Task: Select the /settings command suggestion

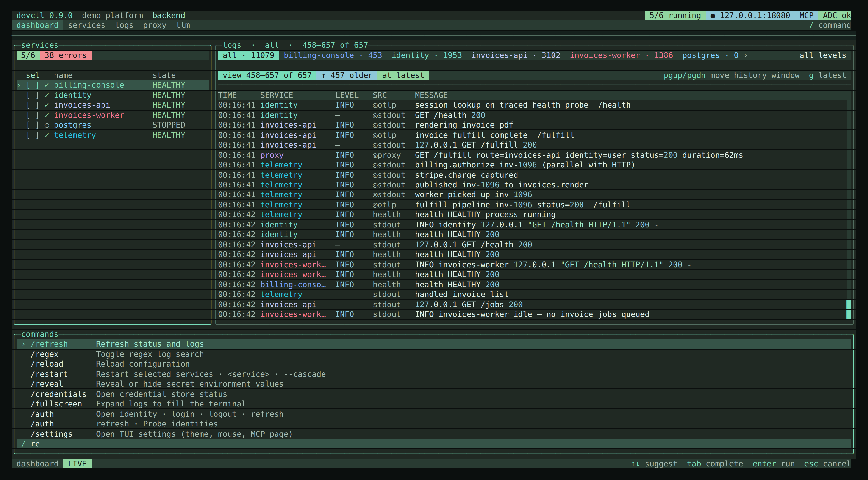Action: [434, 434]
